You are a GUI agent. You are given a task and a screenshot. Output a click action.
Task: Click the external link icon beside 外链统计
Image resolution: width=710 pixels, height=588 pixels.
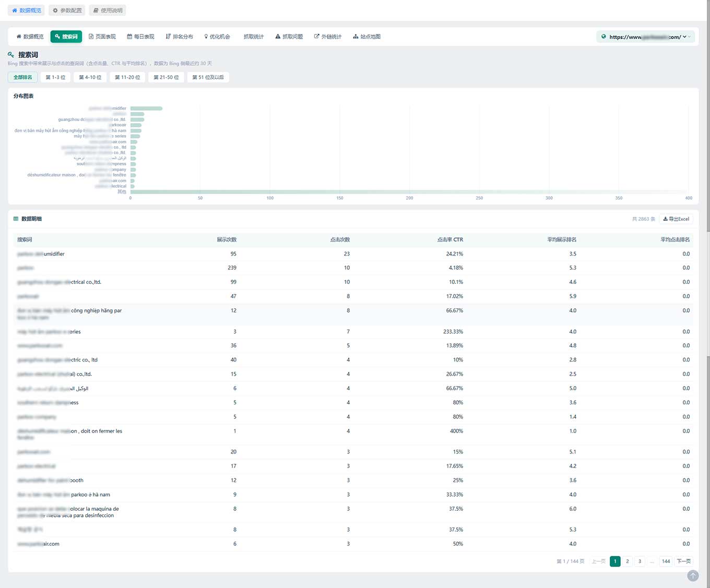316,37
